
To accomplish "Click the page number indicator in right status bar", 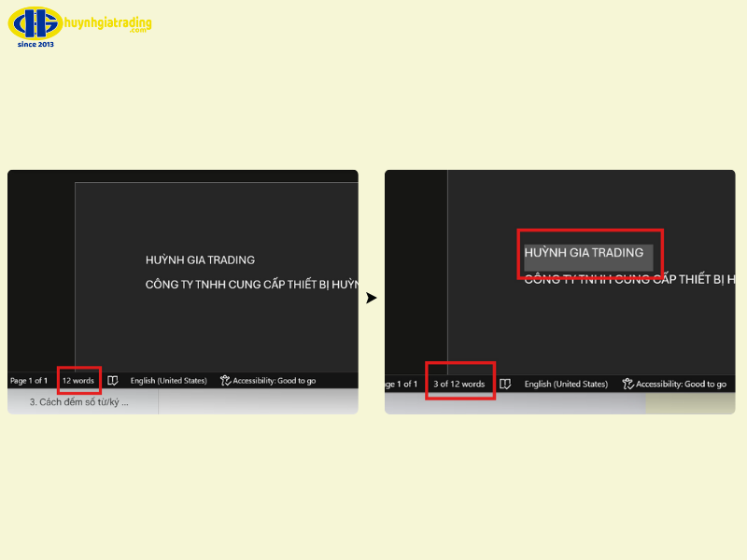I will click(x=402, y=384).
